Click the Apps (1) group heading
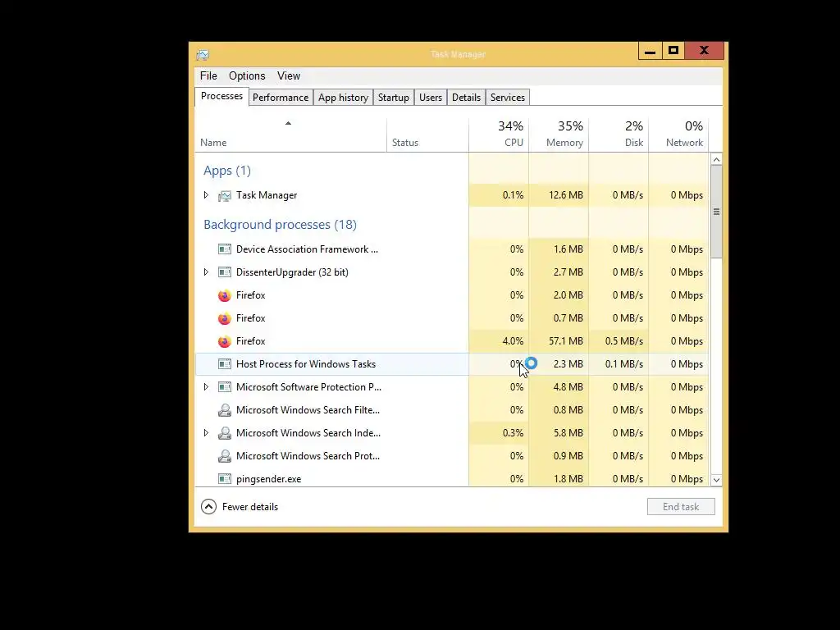 pyautogui.click(x=227, y=171)
